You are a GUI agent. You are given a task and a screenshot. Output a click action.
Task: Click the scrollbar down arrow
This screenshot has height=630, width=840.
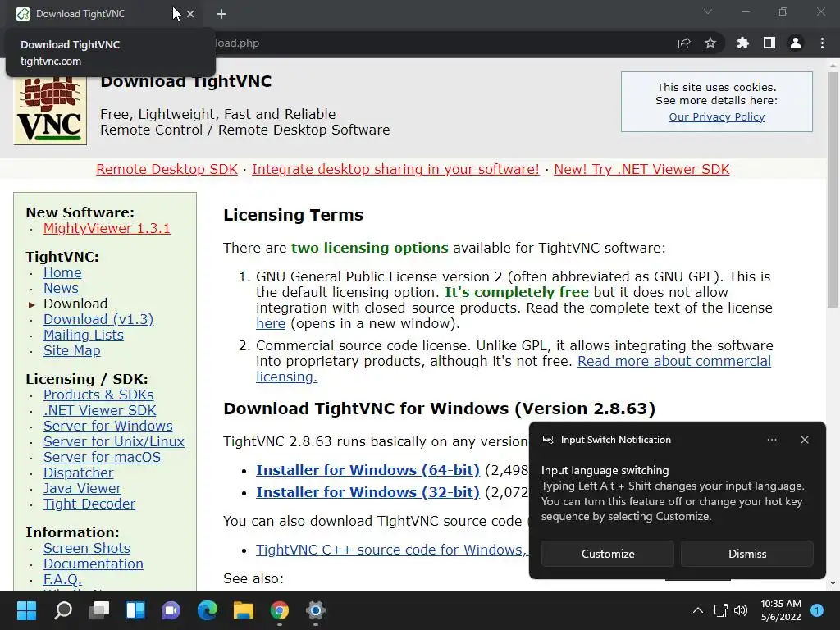[833, 583]
